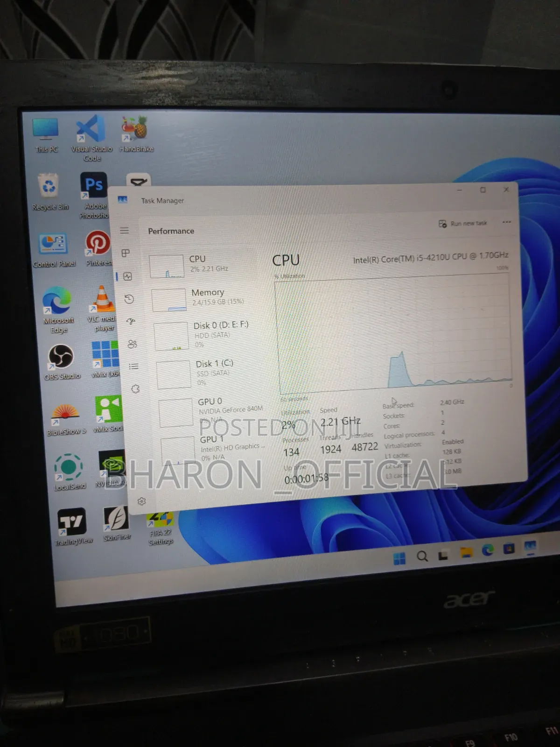560x747 pixels.
Task: Open vMix (x64) desktop shortcut
Action: (x=105, y=359)
